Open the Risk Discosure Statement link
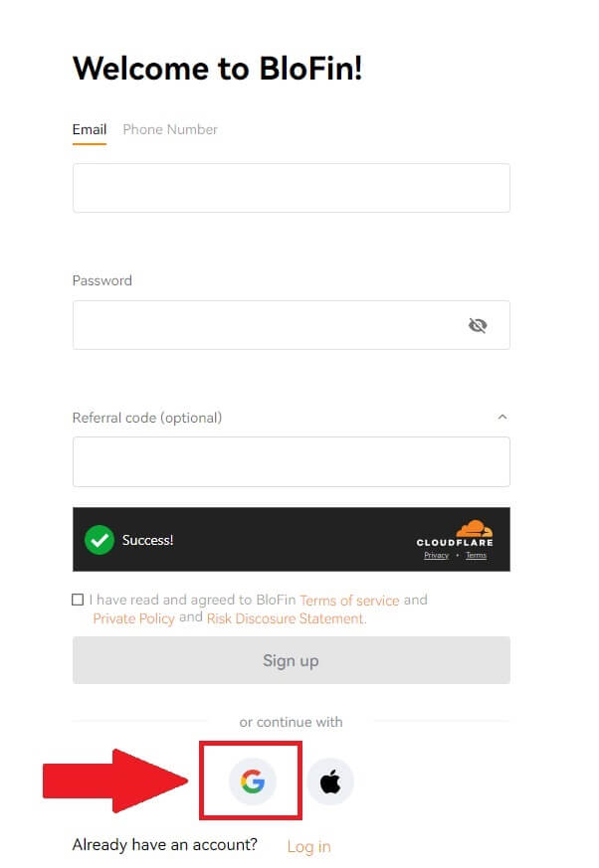Image resolution: width=599 pixels, height=868 pixels. point(287,618)
